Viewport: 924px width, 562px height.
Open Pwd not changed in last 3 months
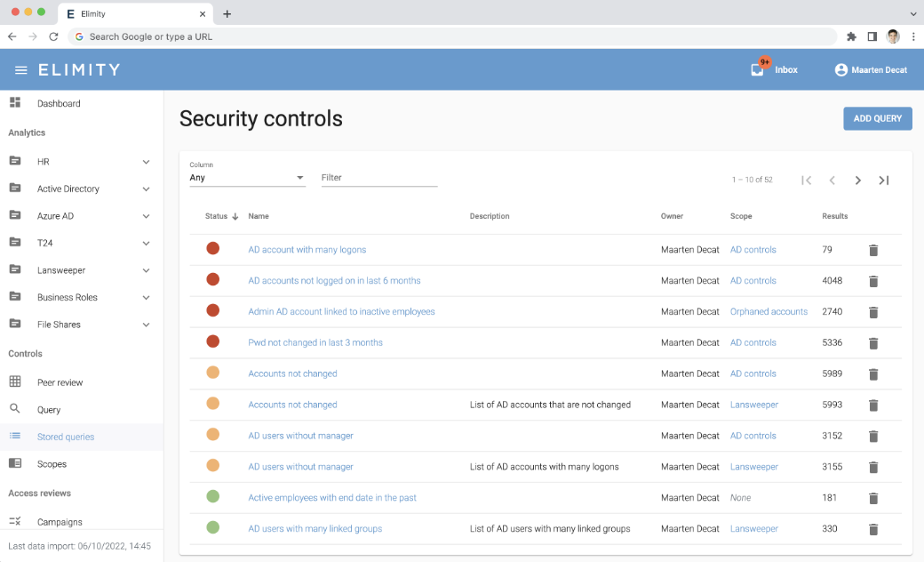[315, 342]
